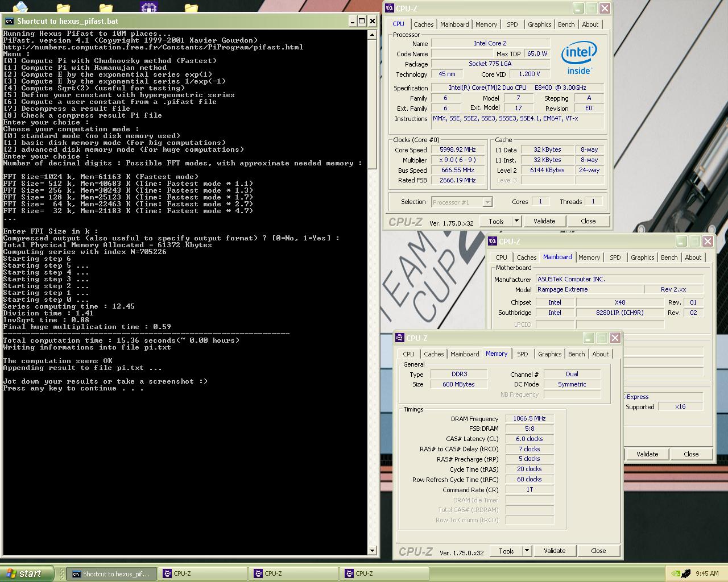Viewport: 728px width, 582px height.
Task: Click Close button in Mainboard CPU-Z window
Action: (691, 454)
